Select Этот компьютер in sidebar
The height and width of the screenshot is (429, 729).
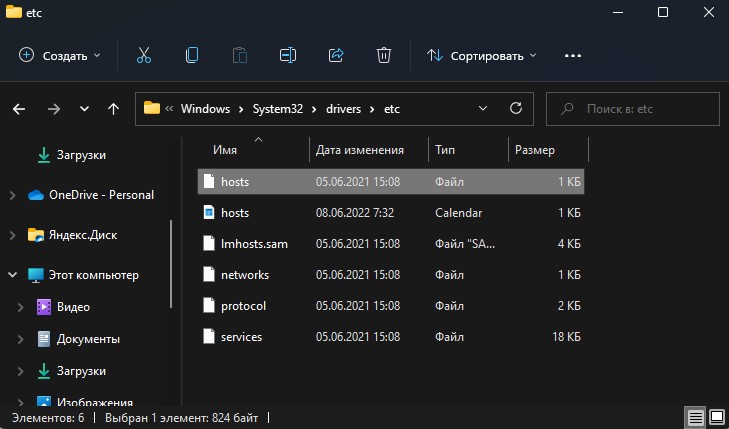93,275
